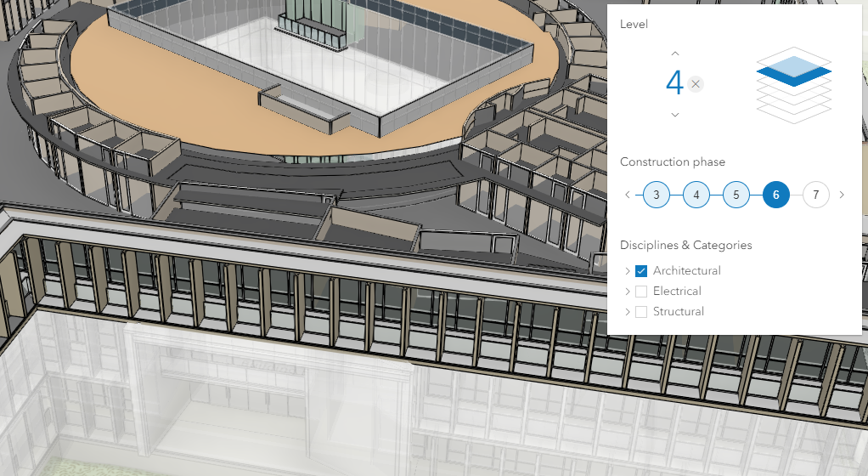Expand the Structural categories list
The width and height of the screenshot is (868, 476).
coord(628,312)
